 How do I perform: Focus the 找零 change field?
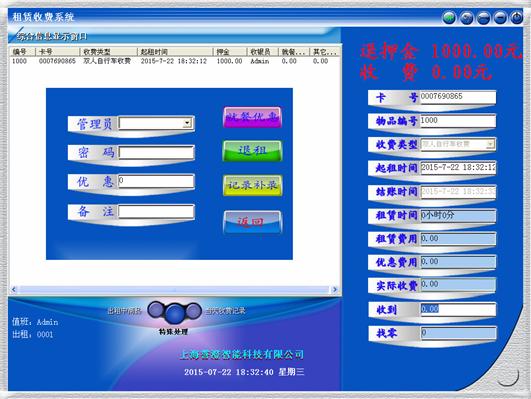pyautogui.click(x=458, y=333)
